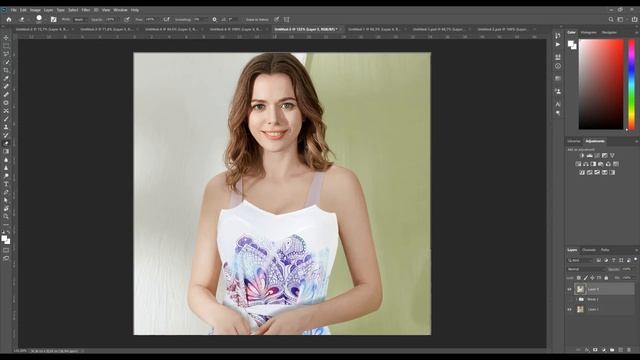Add a Hue/Saturation adjustment

tap(578, 164)
